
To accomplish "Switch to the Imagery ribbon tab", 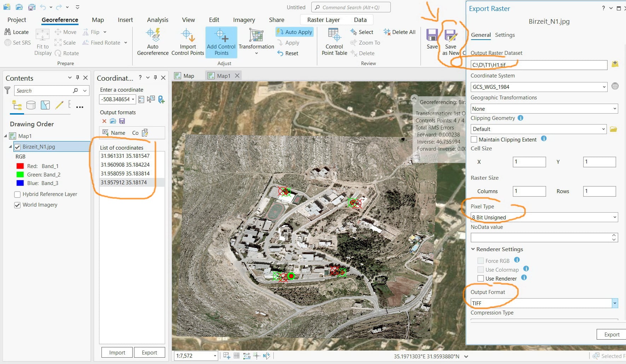I will pos(244,20).
